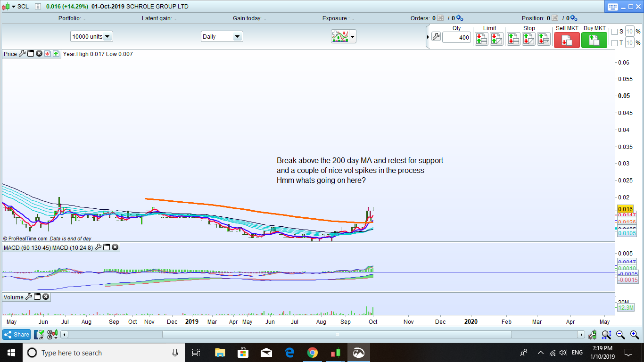Click the Position close X icon
Screen dimensions: 644x362
pyautogui.click(x=555, y=18)
